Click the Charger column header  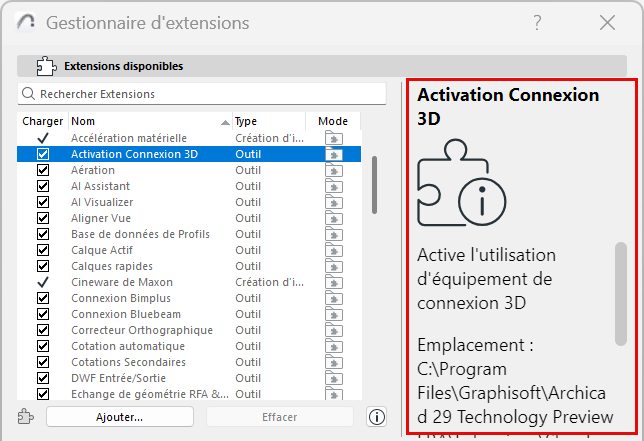(x=42, y=121)
